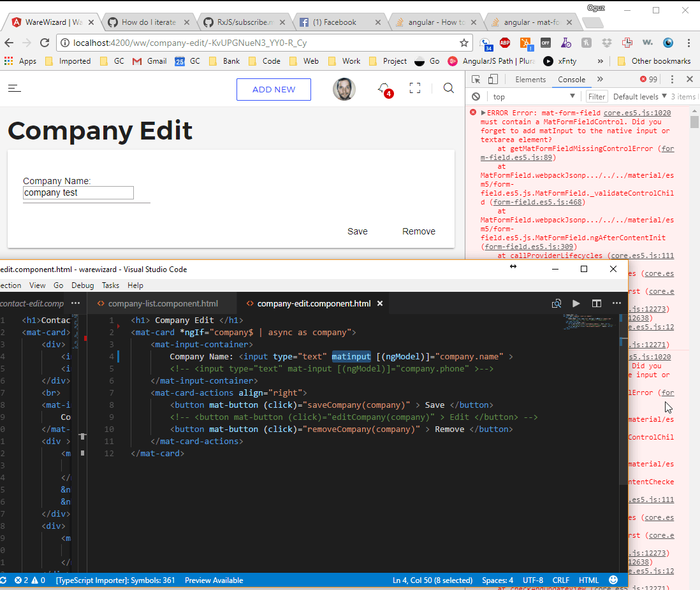
Task: Toggle fullscreen icon in the app header
Action: [x=415, y=89]
